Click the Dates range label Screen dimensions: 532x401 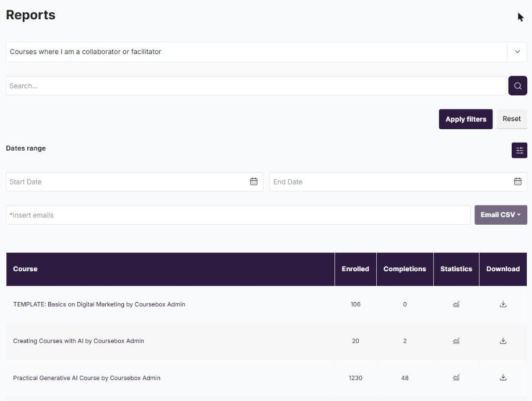click(x=26, y=148)
